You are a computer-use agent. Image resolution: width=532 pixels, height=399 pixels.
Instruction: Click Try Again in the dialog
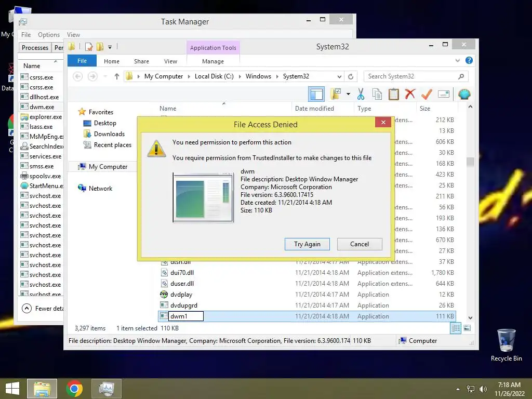307,244
